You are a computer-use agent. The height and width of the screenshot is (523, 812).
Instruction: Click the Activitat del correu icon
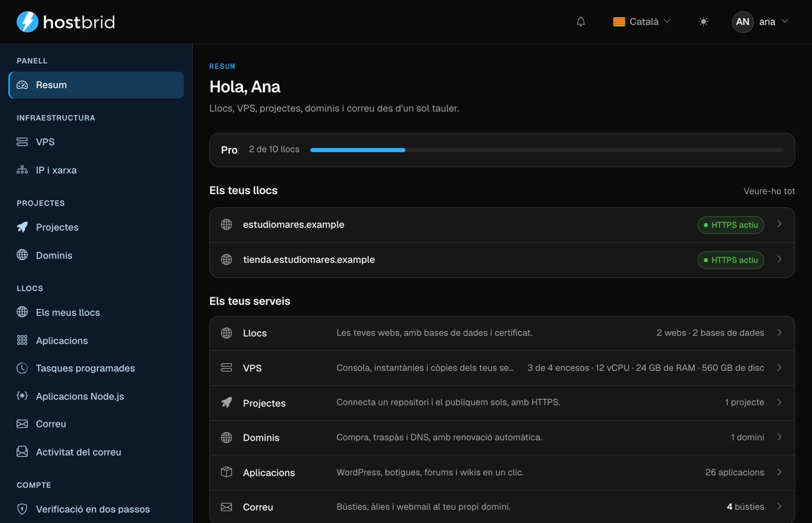pos(22,452)
